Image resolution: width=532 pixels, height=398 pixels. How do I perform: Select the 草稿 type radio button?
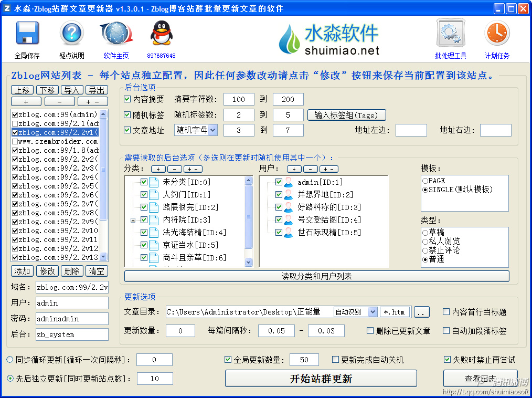425,233
